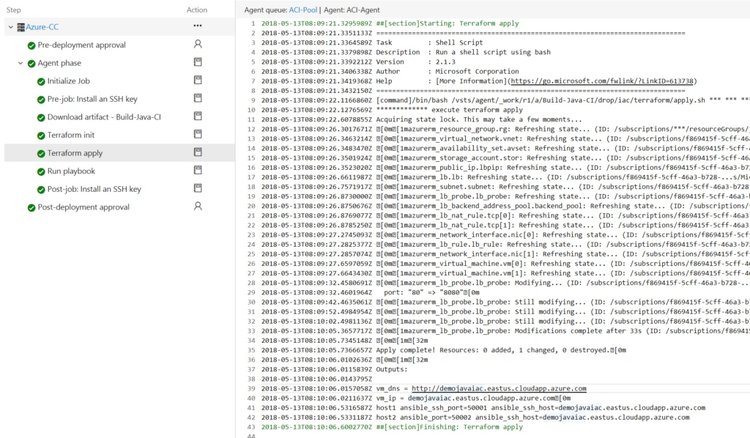Click log line 'Acquiring state lock'
Viewport: 750px width, 438px height.
click(x=421, y=120)
